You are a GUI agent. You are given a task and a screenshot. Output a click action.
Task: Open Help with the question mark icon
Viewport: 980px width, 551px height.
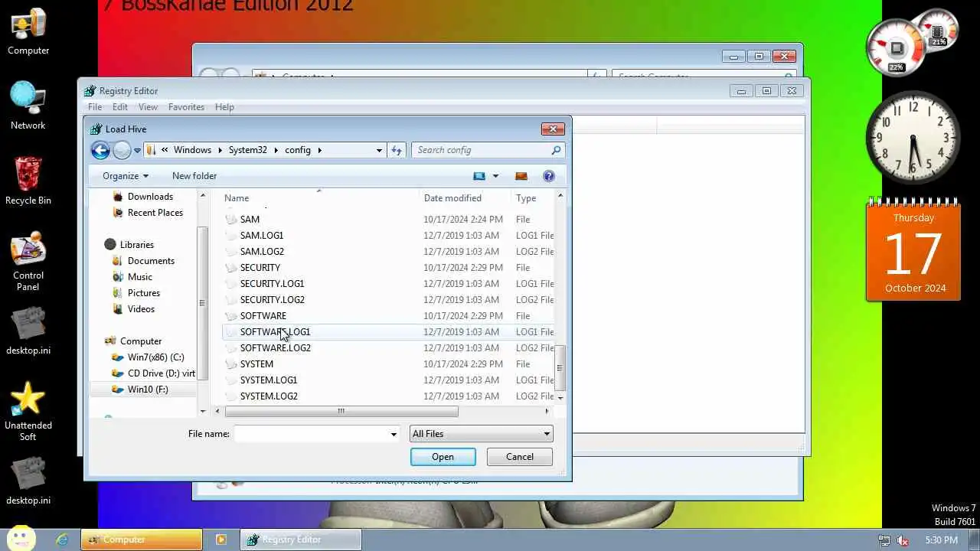(x=548, y=176)
